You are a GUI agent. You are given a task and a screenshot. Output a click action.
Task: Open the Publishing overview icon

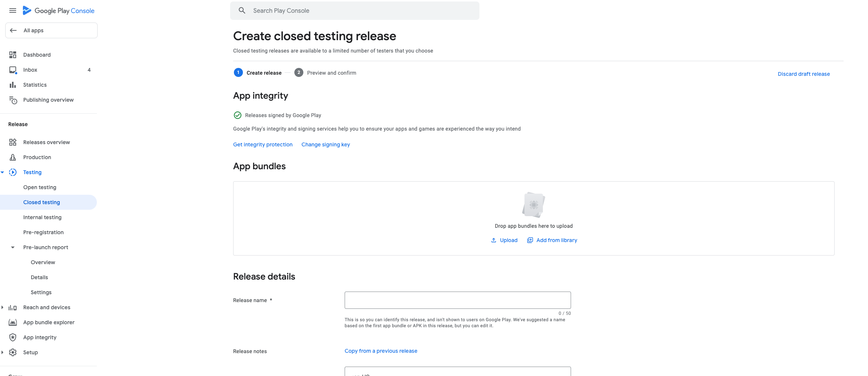click(x=13, y=100)
